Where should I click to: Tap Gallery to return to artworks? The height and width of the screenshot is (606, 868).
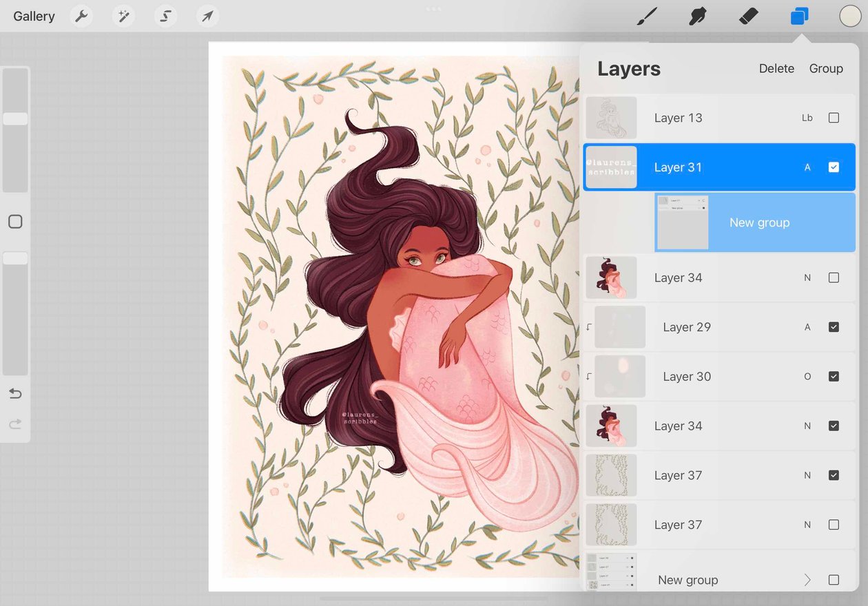coord(34,16)
